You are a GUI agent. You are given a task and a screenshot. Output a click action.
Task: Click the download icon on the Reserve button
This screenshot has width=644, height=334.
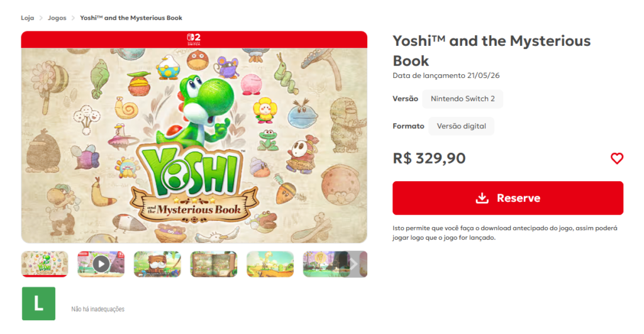482,198
